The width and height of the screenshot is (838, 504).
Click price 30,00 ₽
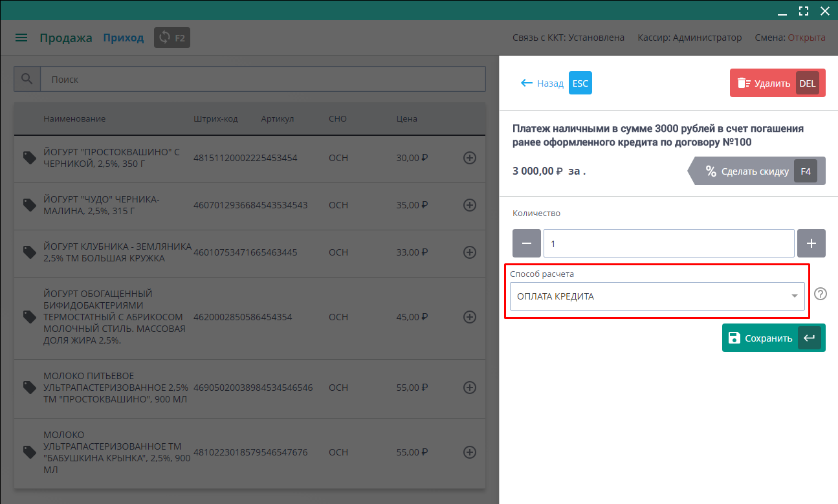pyautogui.click(x=412, y=158)
